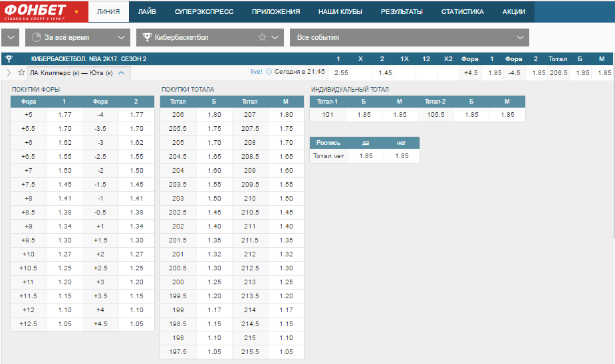Select 1.77 odds for handicap +5
615x364 pixels.
tap(64, 115)
